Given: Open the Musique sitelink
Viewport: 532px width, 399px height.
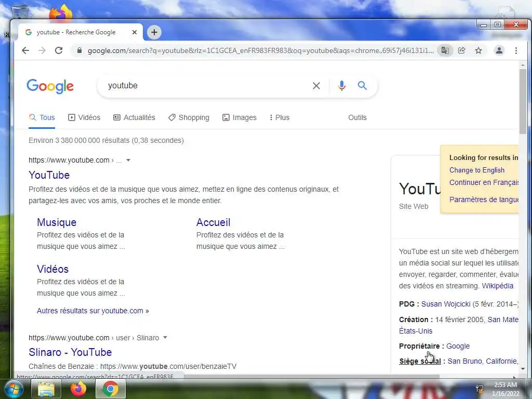Looking at the screenshot, I should click(57, 222).
